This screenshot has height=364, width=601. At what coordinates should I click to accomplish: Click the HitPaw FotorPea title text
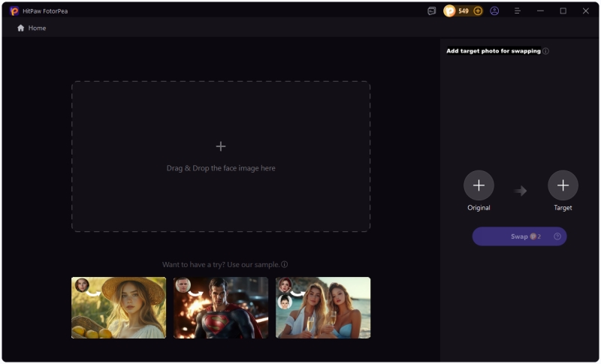click(45, 11)
